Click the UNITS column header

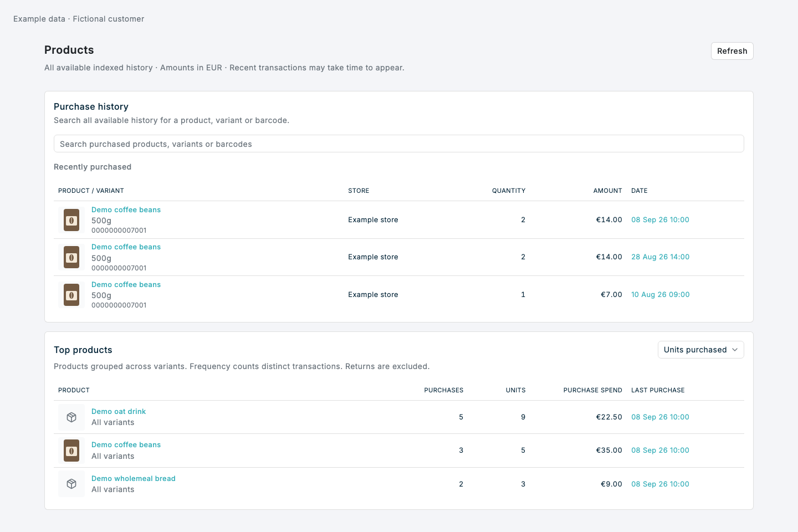515,390
